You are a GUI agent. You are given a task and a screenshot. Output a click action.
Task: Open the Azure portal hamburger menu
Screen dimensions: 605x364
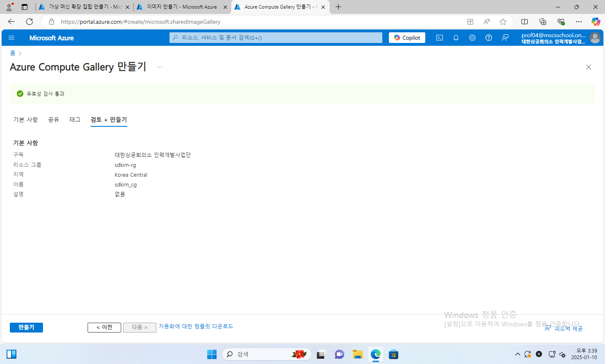(x=11, y=38)
